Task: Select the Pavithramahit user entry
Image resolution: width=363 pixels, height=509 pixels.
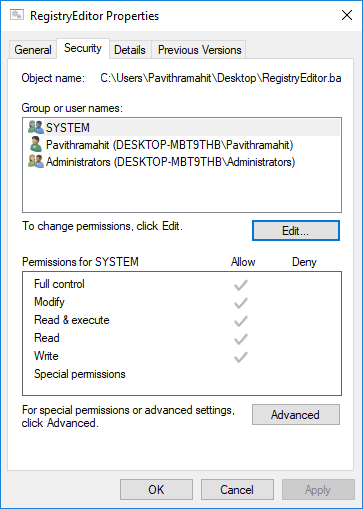Action: 182,145
